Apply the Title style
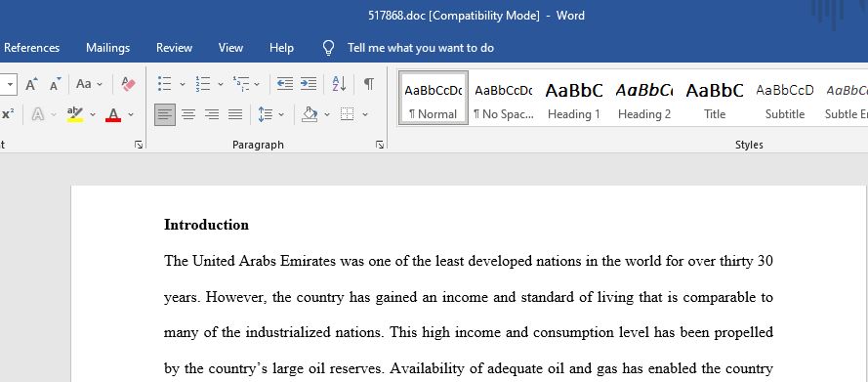 coord(715,98)
